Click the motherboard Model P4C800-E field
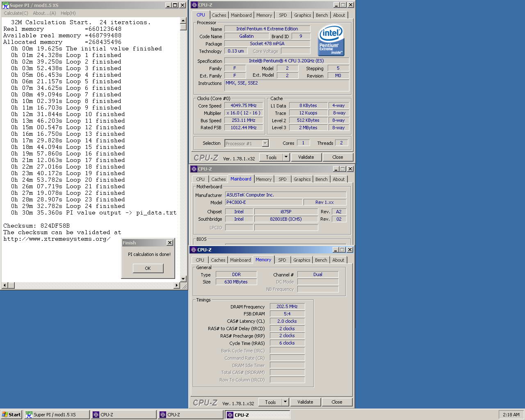This screenshot has width=525, height=420. 263,202
